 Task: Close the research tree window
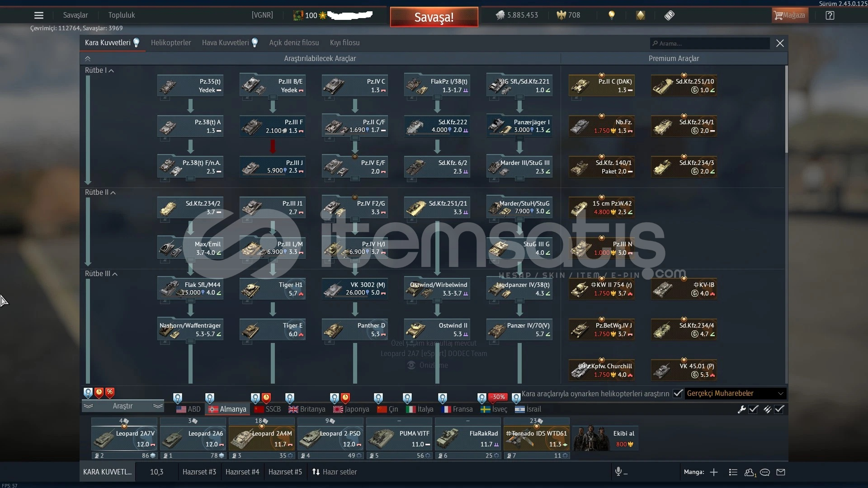[780, 43]
